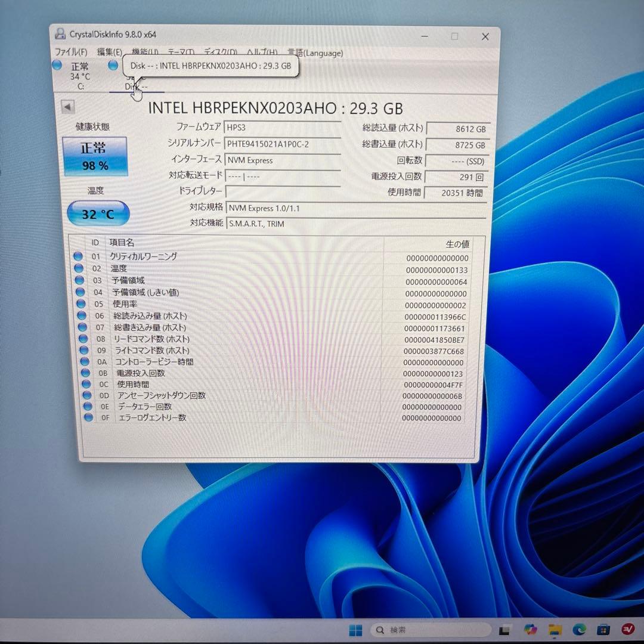
Task: Click the serial number field PHTE9415021A1P0C-2
Action: pyautogui.click(x=283, y=144)
